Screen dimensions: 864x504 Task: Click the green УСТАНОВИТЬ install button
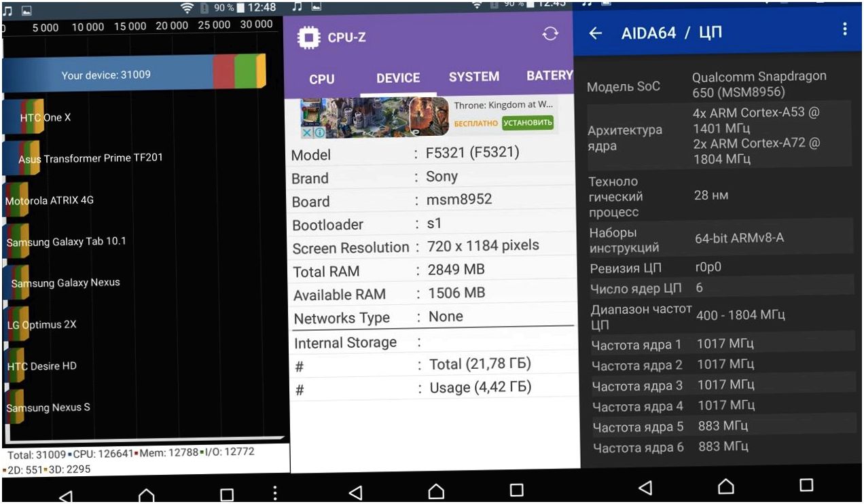coord(528,123)
